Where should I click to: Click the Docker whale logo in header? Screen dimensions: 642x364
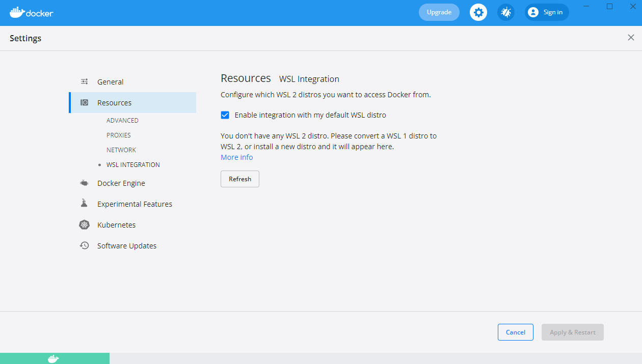point(32,12)
